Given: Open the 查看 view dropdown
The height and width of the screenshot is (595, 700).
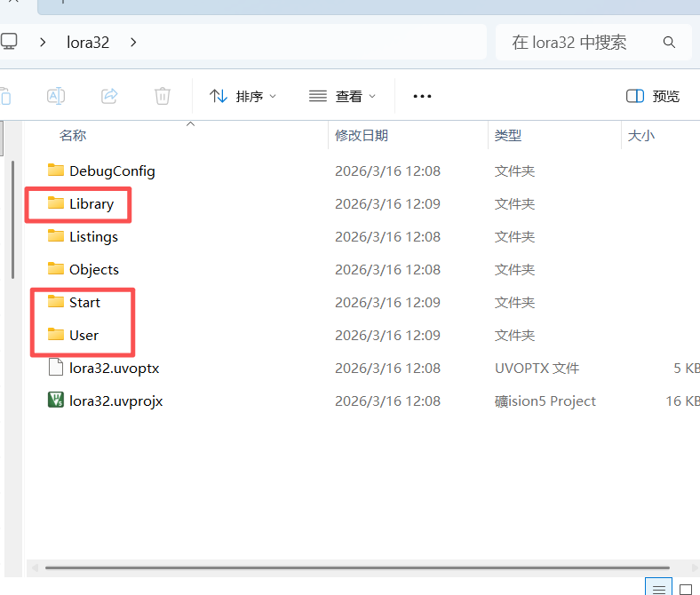Looking at the screenshot, I should (342, 96).
